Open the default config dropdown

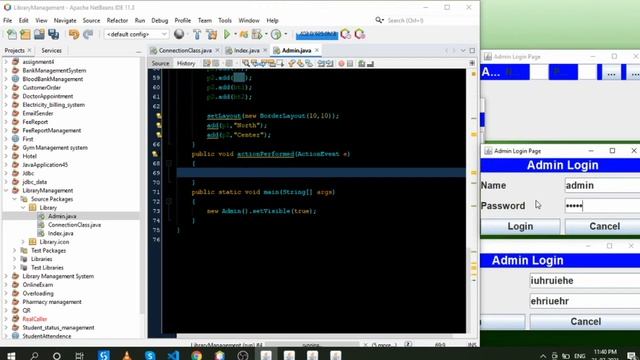click(x=136, y=34)
